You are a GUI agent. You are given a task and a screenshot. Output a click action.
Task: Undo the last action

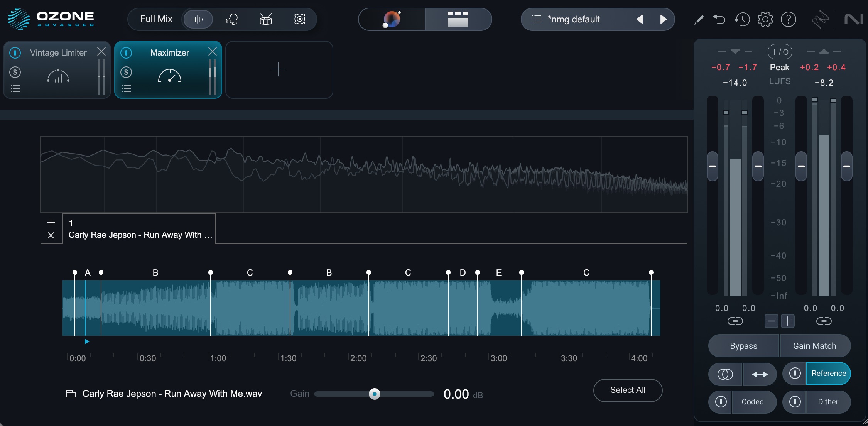[x=719, y=19]
